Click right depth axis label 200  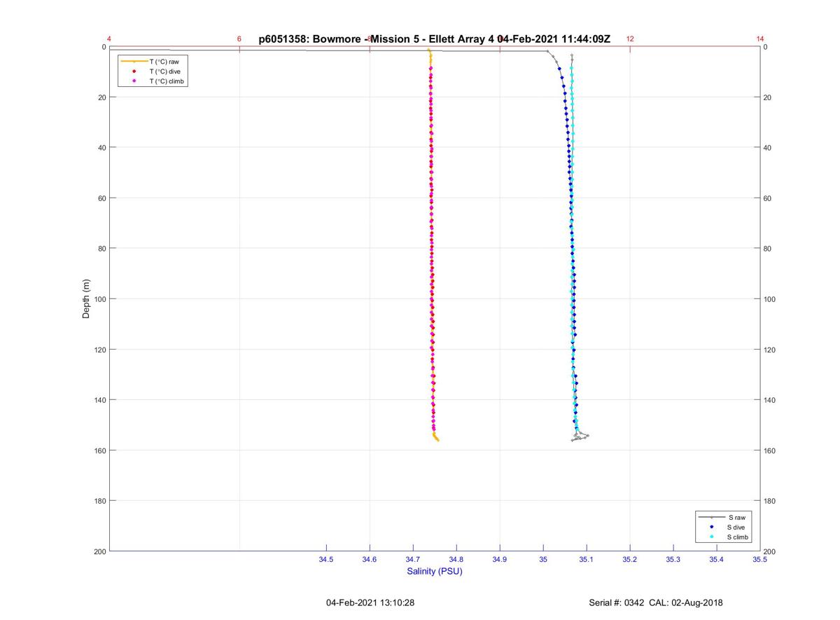770,552
